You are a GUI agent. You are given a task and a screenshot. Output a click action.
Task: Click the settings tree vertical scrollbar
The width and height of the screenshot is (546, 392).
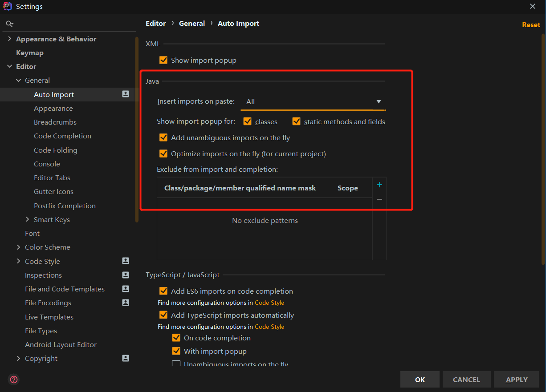pyautogui.click(x=137, y=129)
